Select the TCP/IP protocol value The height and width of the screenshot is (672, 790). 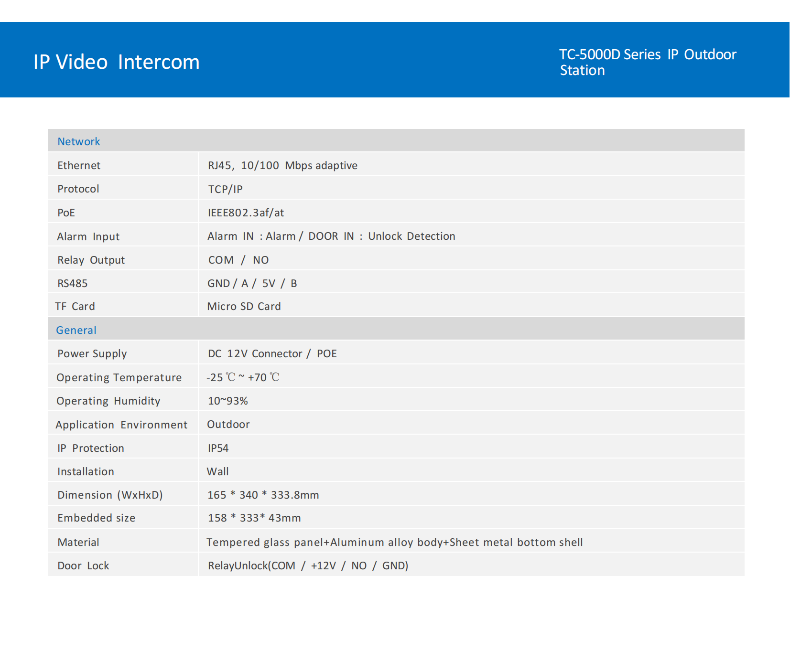225,189
